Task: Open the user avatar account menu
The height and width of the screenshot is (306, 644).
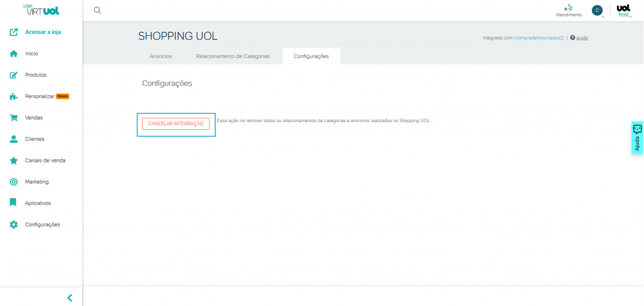Action: pos(597,11)
